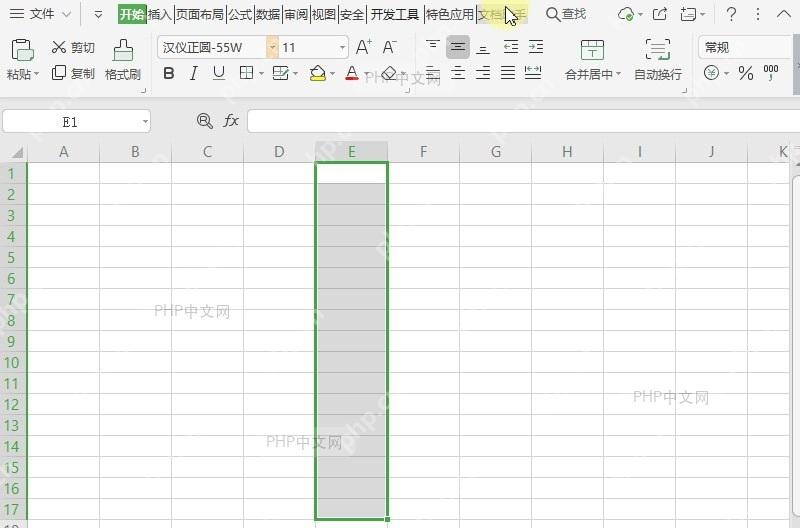
Task: Click the Name Box showing E1
Action: click(70, 121)
